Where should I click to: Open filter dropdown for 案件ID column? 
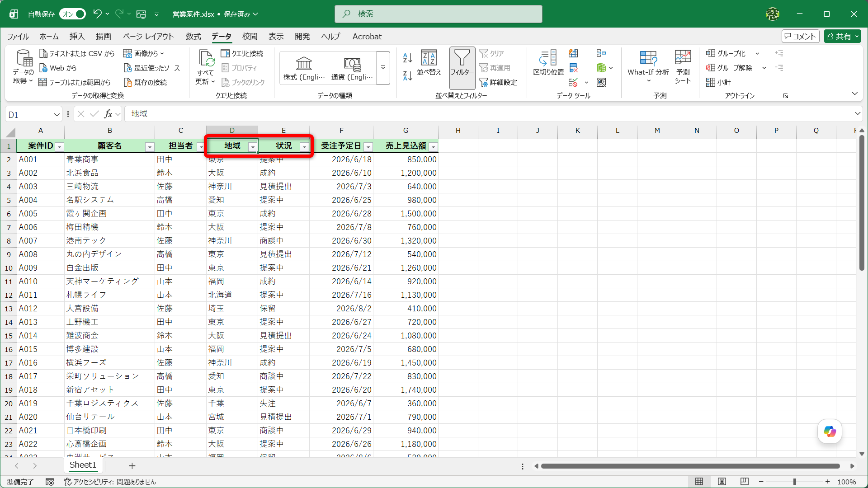pyautogui.click(x=59, y=147)
